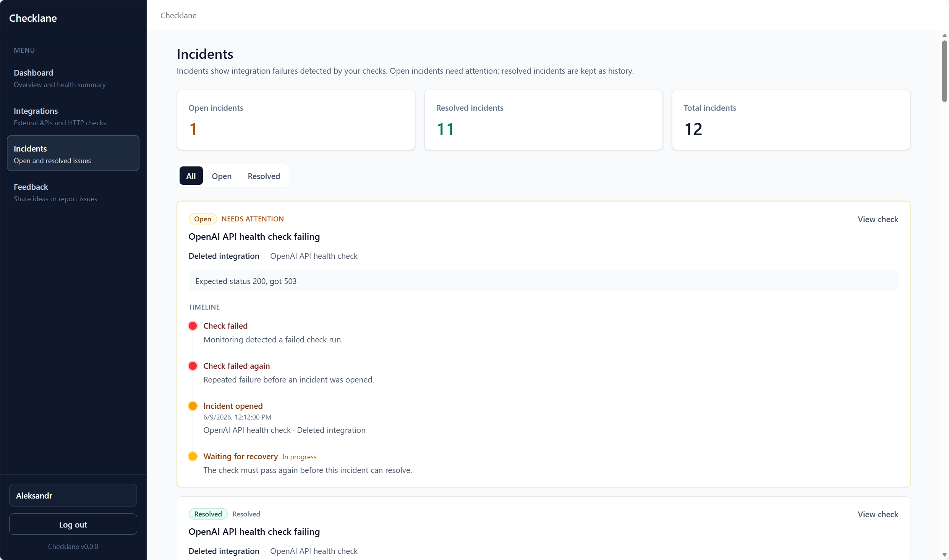Click the scrollbar up arrow
Screen dimensions: 949x560
944,36
